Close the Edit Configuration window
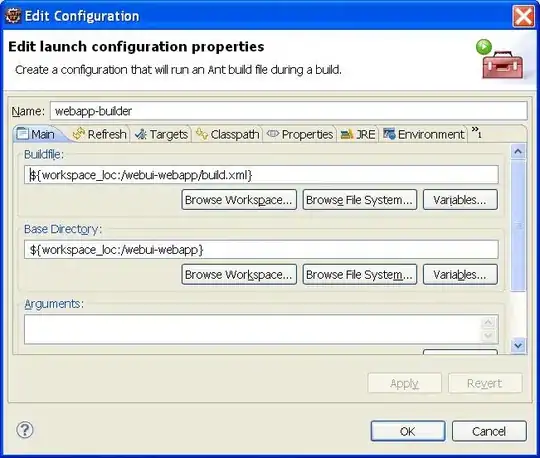This screenshot has height=458, width=540. pyautogui.click(x=523, y=16)
